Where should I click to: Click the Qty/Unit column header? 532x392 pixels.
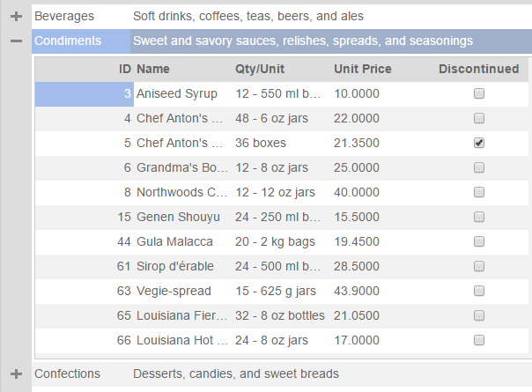[x=259, y=69]
